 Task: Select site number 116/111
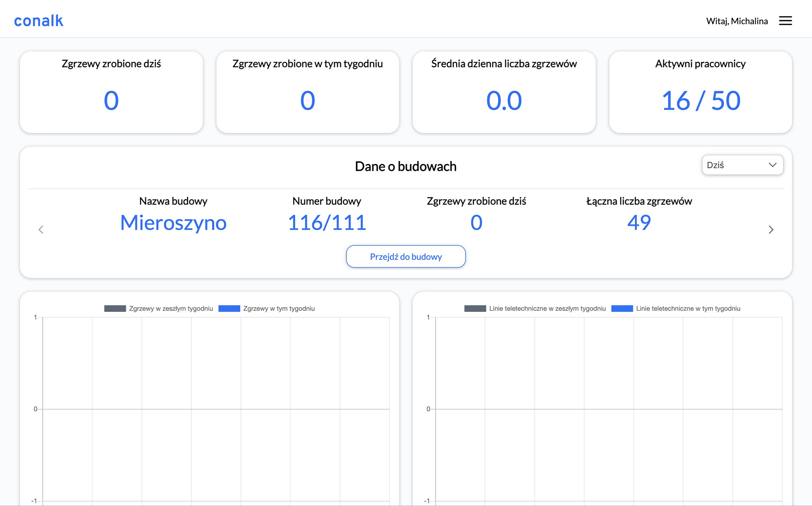[327, 222]
